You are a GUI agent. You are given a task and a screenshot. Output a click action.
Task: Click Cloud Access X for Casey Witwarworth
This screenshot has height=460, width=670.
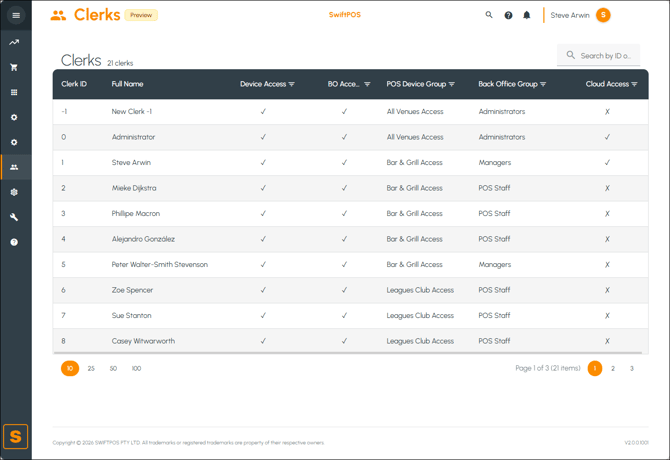point(607,341)
